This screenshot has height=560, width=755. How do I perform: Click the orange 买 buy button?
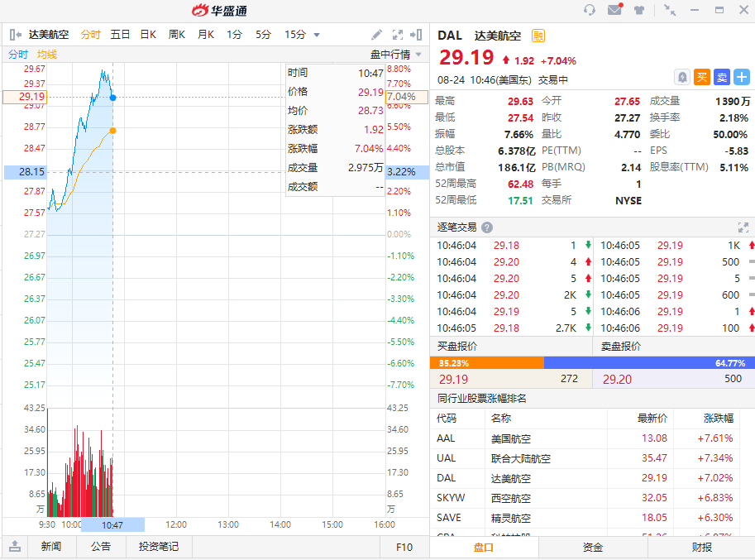(x=702, y=77)
